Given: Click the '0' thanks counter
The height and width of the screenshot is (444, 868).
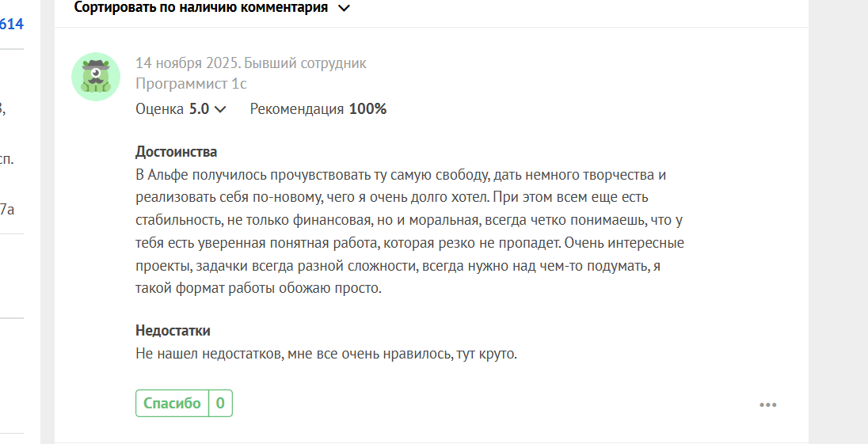Looking at the screenshot, I should coord(220,403).
